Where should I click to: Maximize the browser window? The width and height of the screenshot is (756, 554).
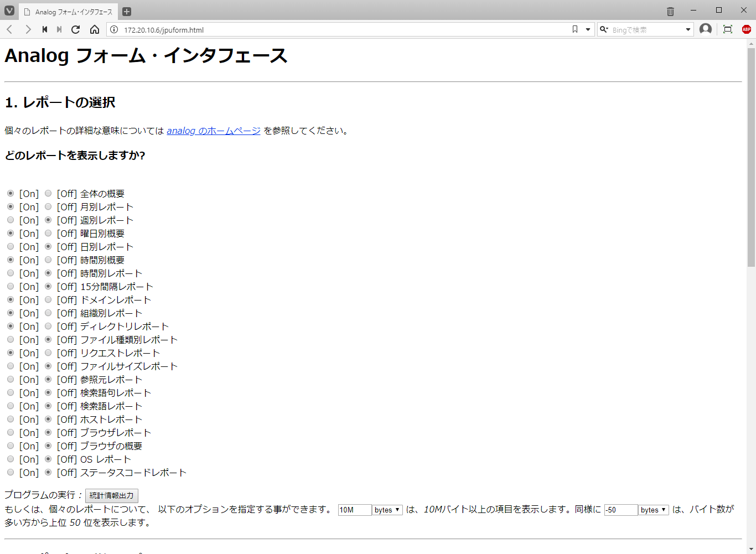coord(719,10)
